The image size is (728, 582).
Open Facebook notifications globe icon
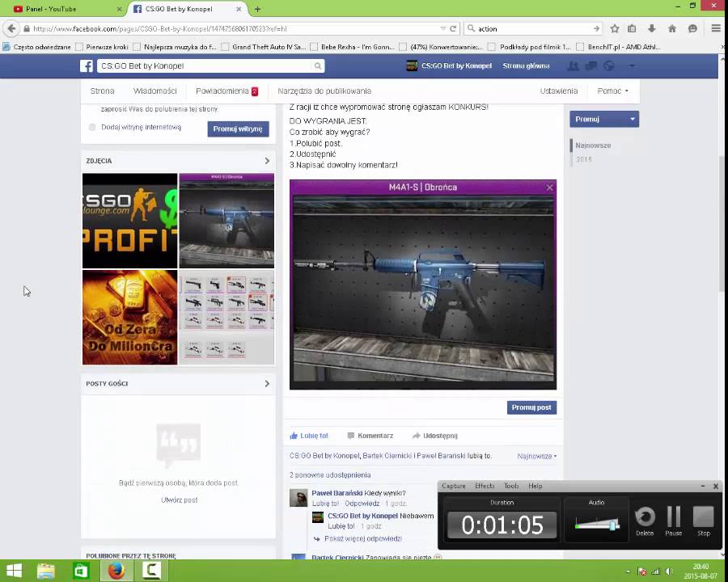(608, 66)
